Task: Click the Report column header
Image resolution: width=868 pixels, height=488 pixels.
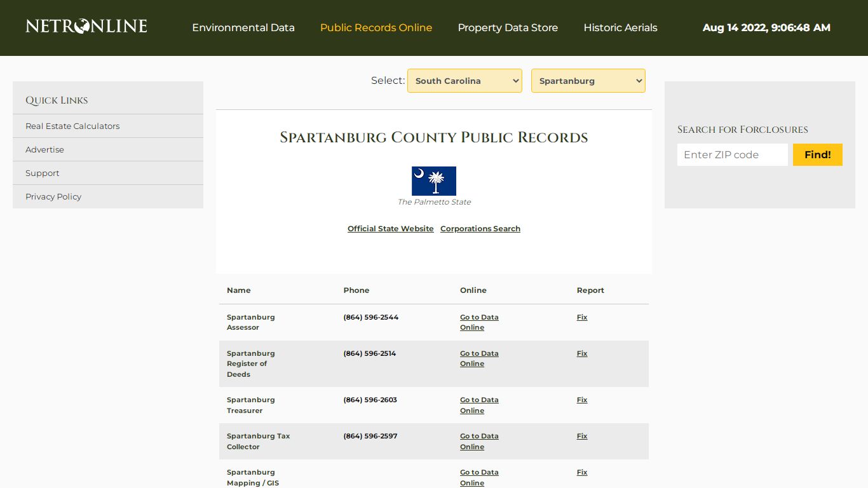Action: click(x=590, y=290)
